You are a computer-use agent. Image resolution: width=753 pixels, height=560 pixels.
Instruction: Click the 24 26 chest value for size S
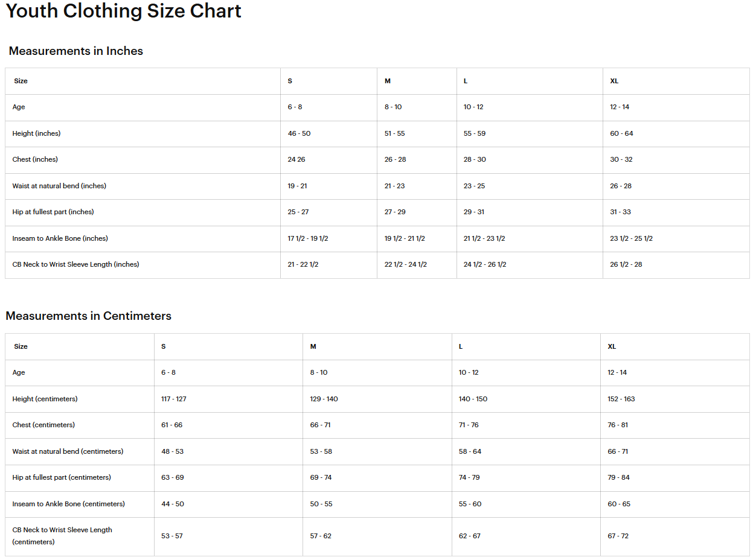click(x=296, y=159)
